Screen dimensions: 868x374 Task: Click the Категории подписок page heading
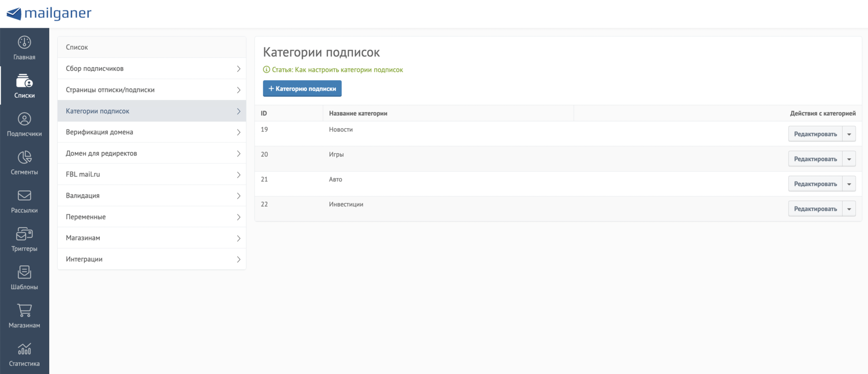point(321,52)
